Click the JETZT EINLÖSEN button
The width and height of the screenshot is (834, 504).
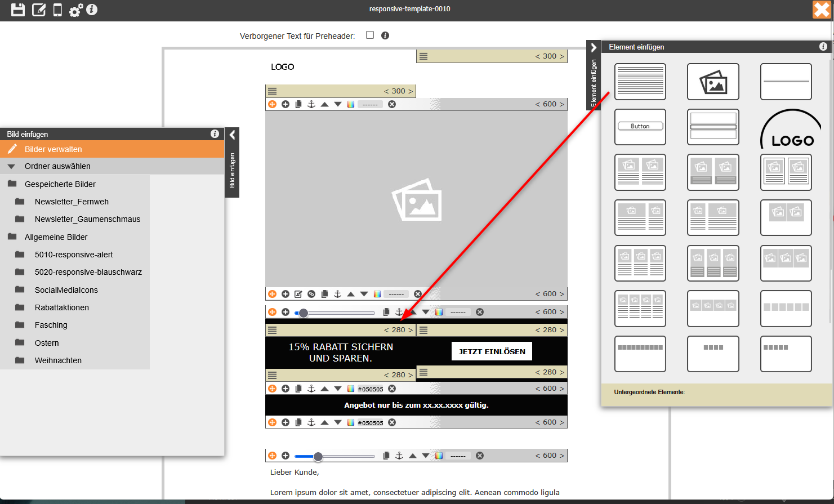tap(492, 351)
